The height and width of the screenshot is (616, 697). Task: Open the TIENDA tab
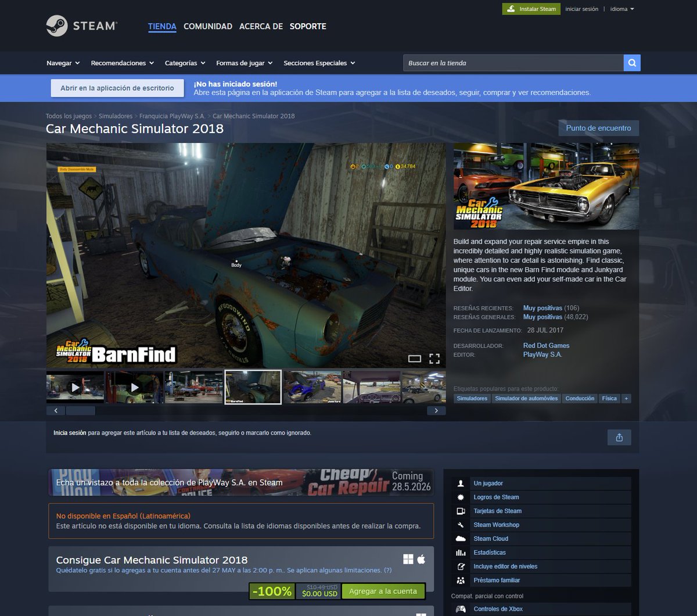point(162,26)
